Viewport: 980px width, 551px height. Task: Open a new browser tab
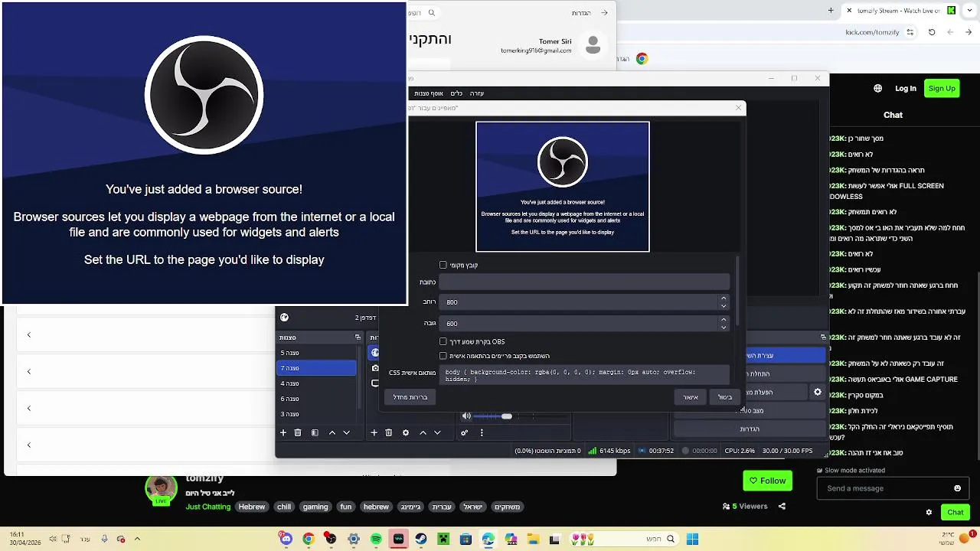pyautogui.click(x=831, y=11)
